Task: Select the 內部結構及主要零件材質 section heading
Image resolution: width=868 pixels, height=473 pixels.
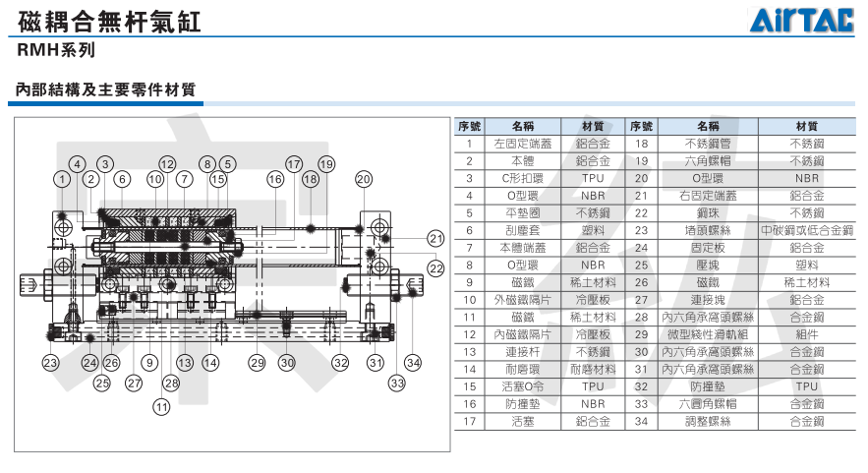Action: pos(105,89)
